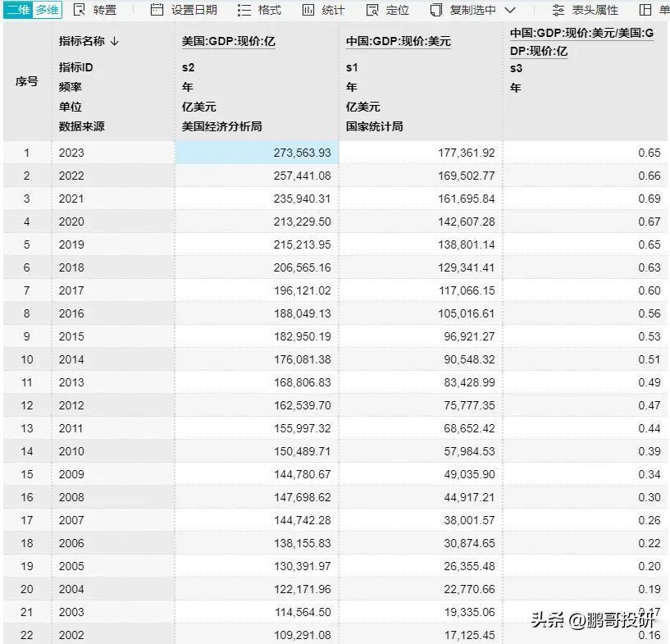Image resolution: width=670 pixels, height=644 pixels.
Task: Click the 统计 chart icon
Action: [x=308, y=9]
